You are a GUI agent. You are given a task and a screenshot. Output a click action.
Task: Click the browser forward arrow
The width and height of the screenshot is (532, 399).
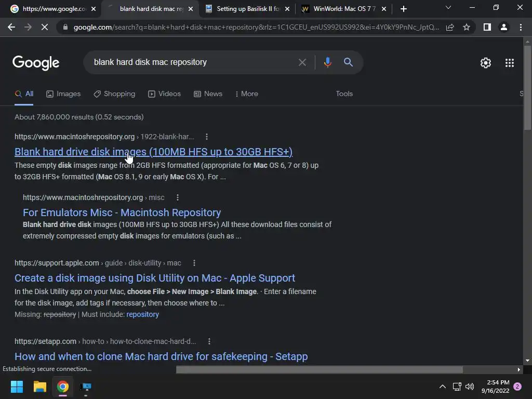tap(28, 27)
